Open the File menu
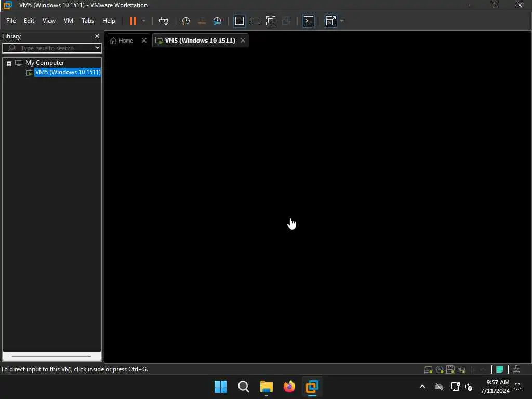The height and width of the screenshot is (399, 532). coord(11,21)
